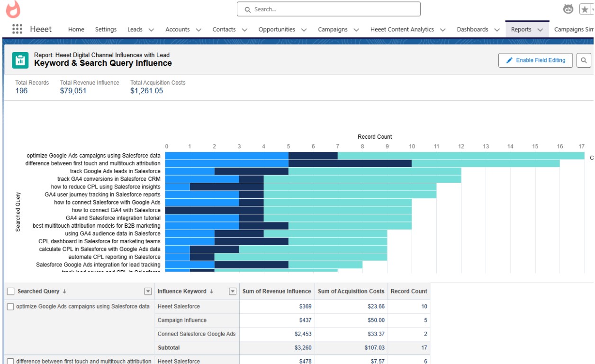The image size is (595, 364).
Task: Click the Influence Keyword sort arrow
Action: (x=211, y=292)
